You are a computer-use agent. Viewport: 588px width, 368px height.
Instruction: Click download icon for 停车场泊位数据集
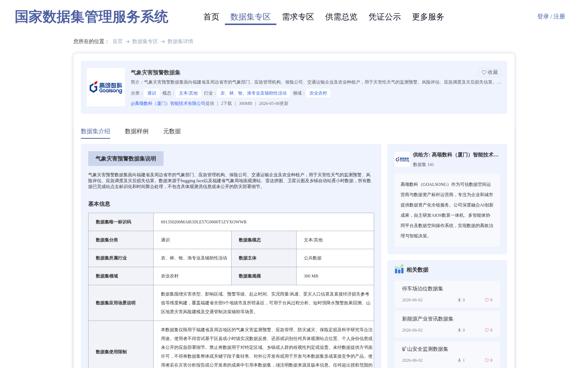459,300
